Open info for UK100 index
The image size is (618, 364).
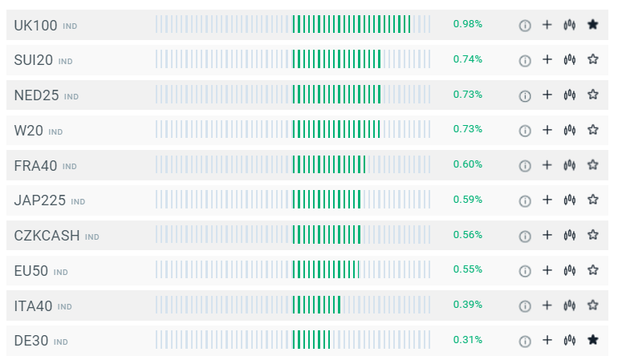click(525, 25)
